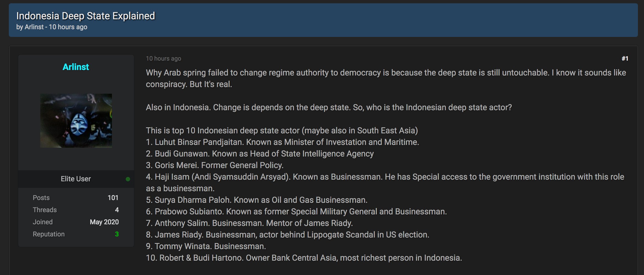Click the Posts label in user stats
This screenshot has width=644, height=275.
click(41, 198)
